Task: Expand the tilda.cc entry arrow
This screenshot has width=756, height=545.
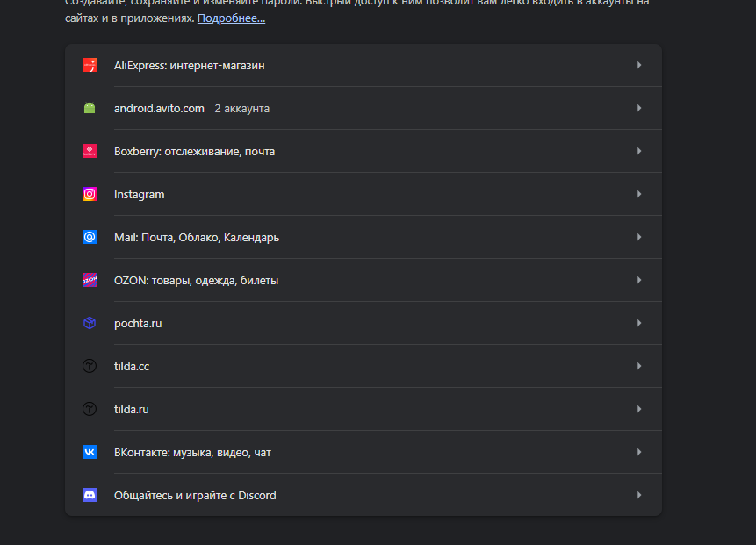Action: [639, 366]
